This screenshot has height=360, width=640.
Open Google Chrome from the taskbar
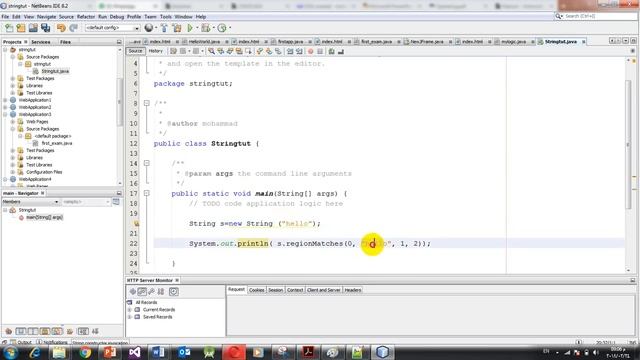85,352
